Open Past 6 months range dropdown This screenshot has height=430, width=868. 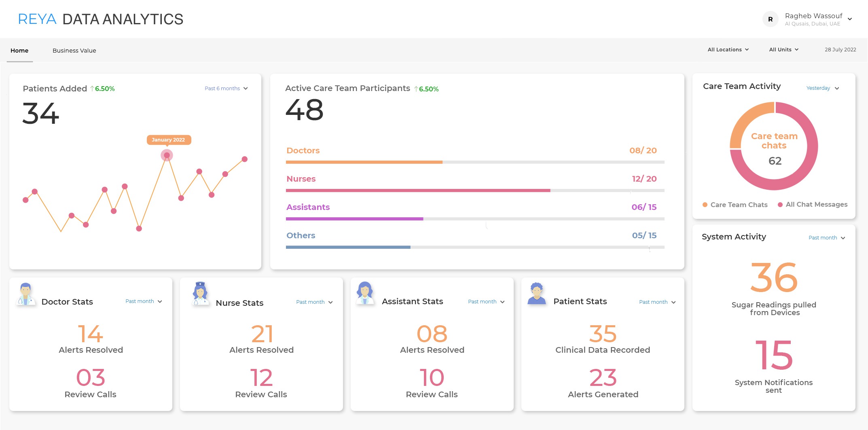point(226,89)
